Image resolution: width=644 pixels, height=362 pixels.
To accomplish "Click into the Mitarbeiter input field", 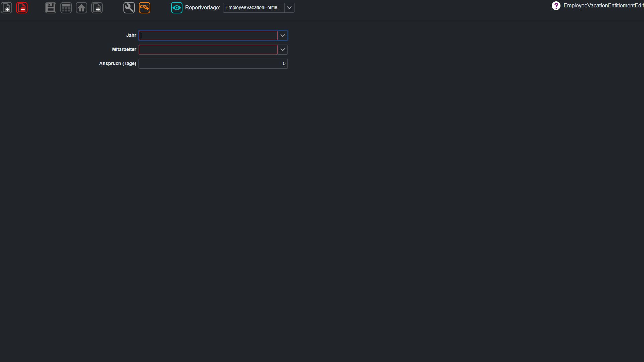I will (x=208, y=50).
